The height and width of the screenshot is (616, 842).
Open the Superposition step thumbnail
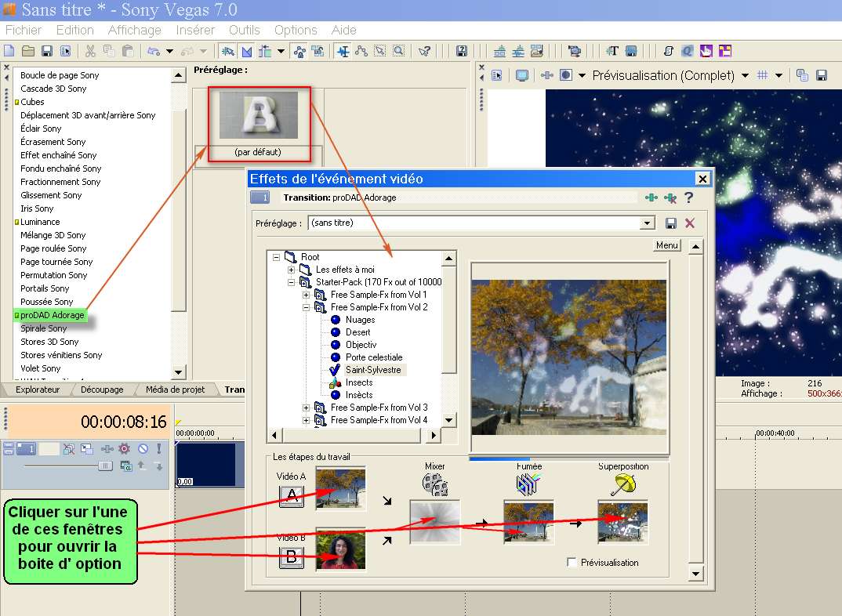(623, 521)
